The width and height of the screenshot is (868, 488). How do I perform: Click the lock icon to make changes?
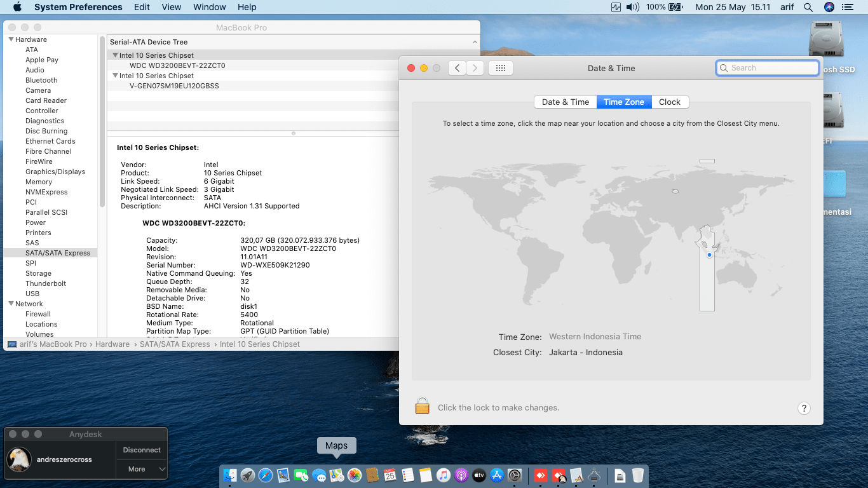(423, 405)
